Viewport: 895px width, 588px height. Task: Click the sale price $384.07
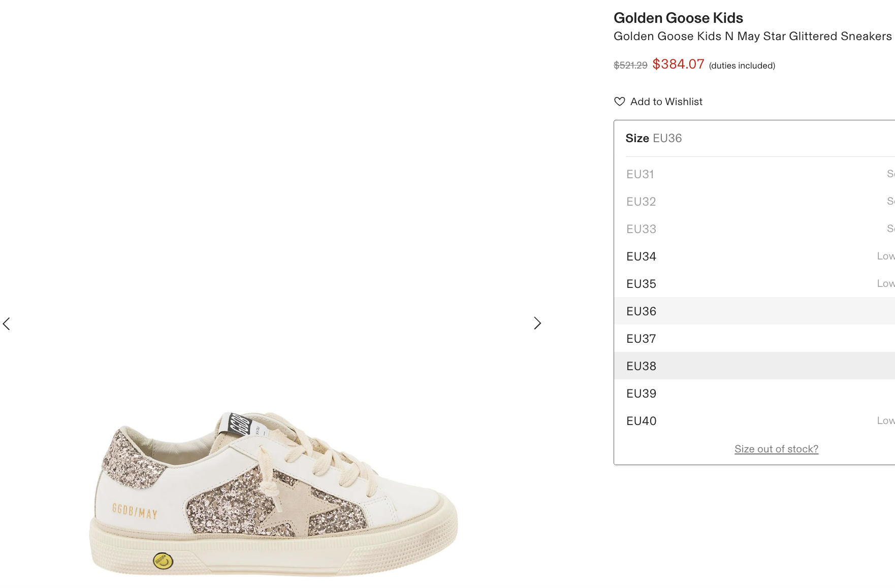tap(678, 64)
